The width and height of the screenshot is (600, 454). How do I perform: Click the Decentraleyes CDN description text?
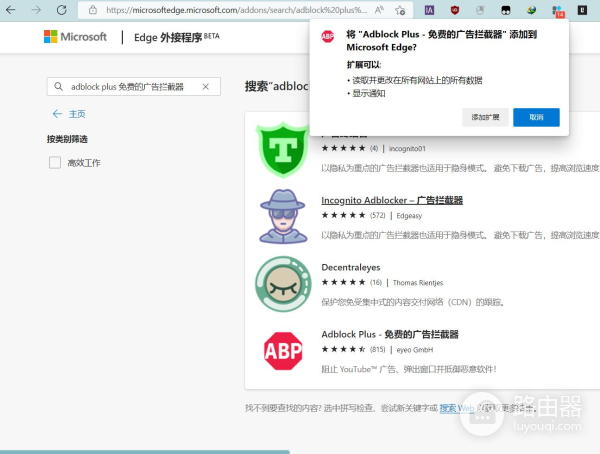pyautogui.click(x=412, y=302)
